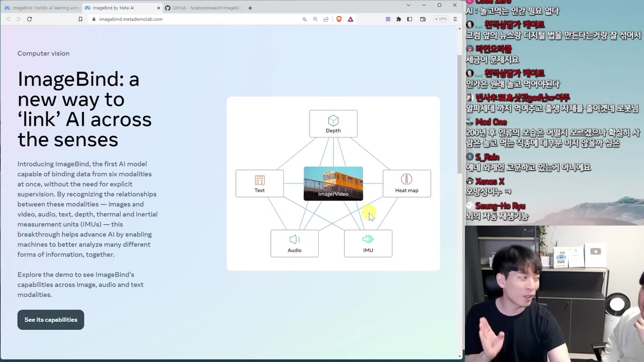This screenshot has height=362, width=644.
Task: Click the Image/Video train thumbnail
Action: pos(333,183)
